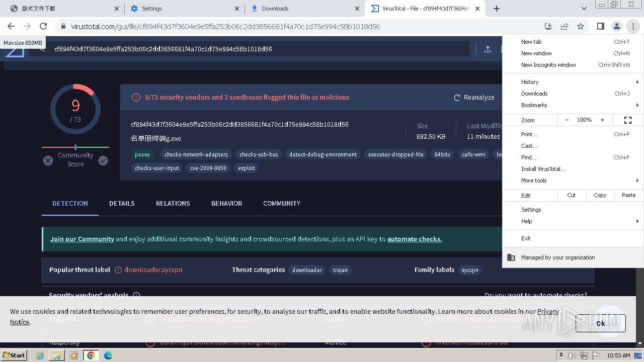Image resolution: width=644 pixels, height=362 pixels.
Task: Click Managed by your organization
Action: point(573,257)
